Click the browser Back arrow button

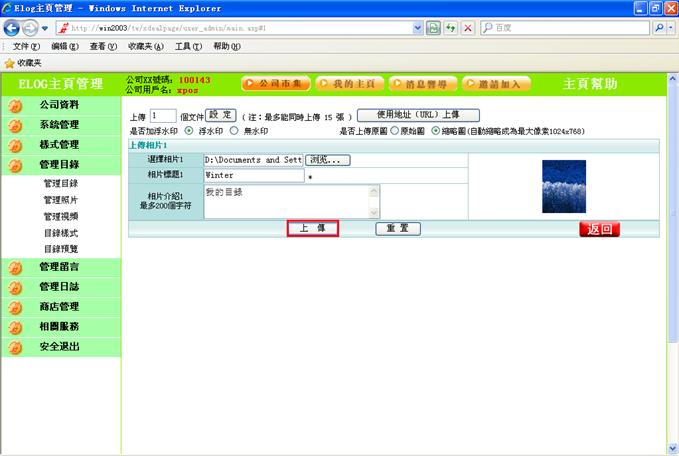(x=13, y=28)
